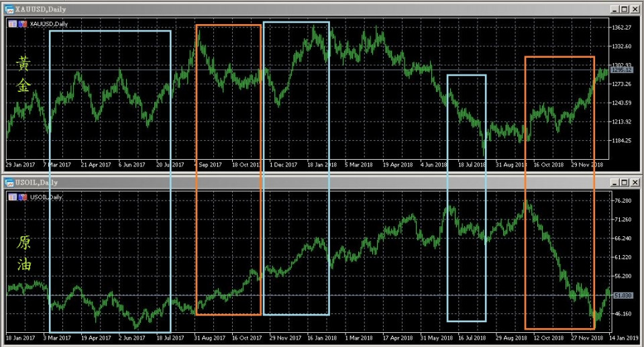
Task: Maximize the XAUUSD chart window
Action: click(x=625, y=9)
